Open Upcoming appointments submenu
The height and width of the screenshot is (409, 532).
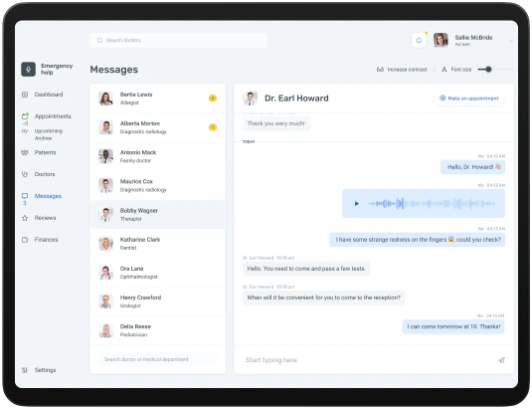coord(49,131)
